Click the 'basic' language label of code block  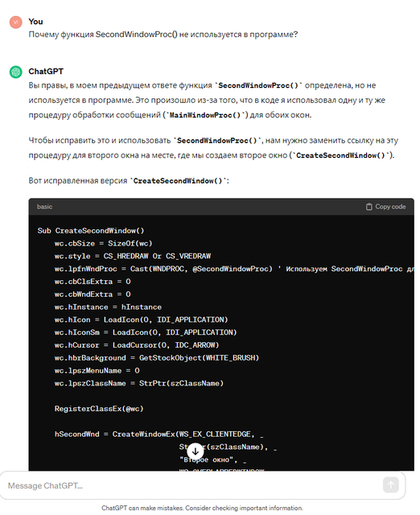(44, 207)
